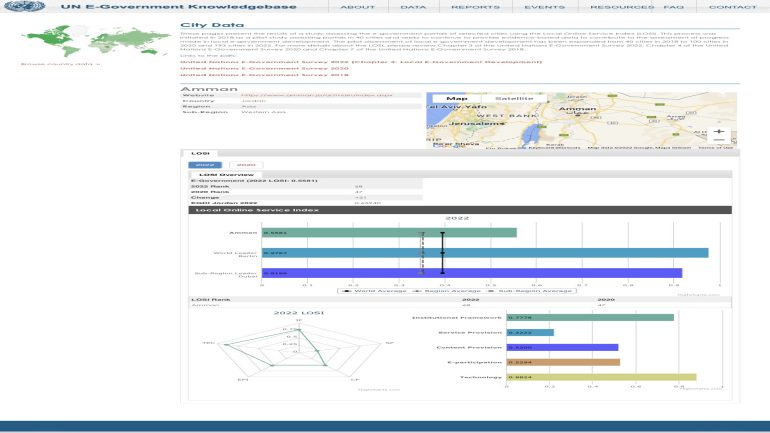Screen dimensions: 770x433
Task: Click the LOSI Rank table header
Action: pos(210,299)
